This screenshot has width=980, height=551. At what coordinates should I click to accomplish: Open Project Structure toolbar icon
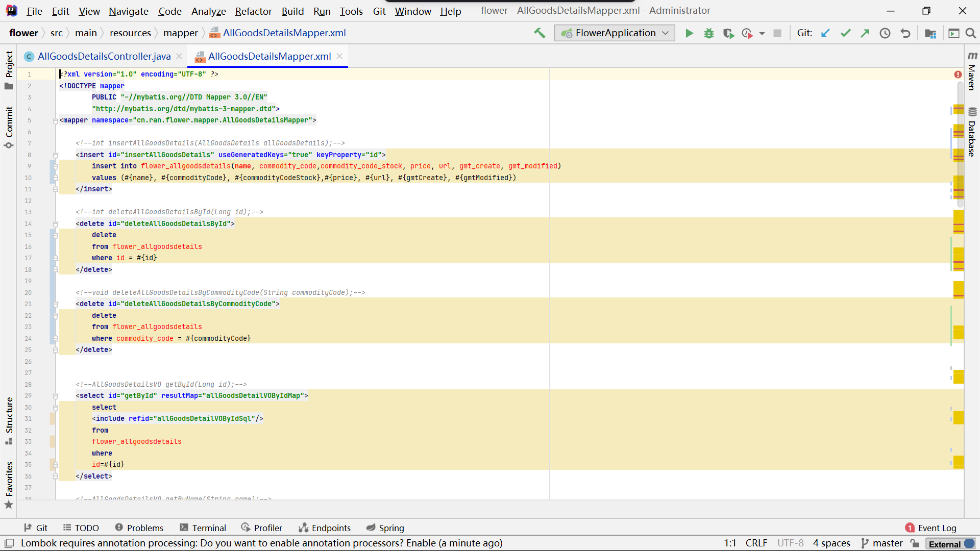pyautogui.click(x=930, y=33)
